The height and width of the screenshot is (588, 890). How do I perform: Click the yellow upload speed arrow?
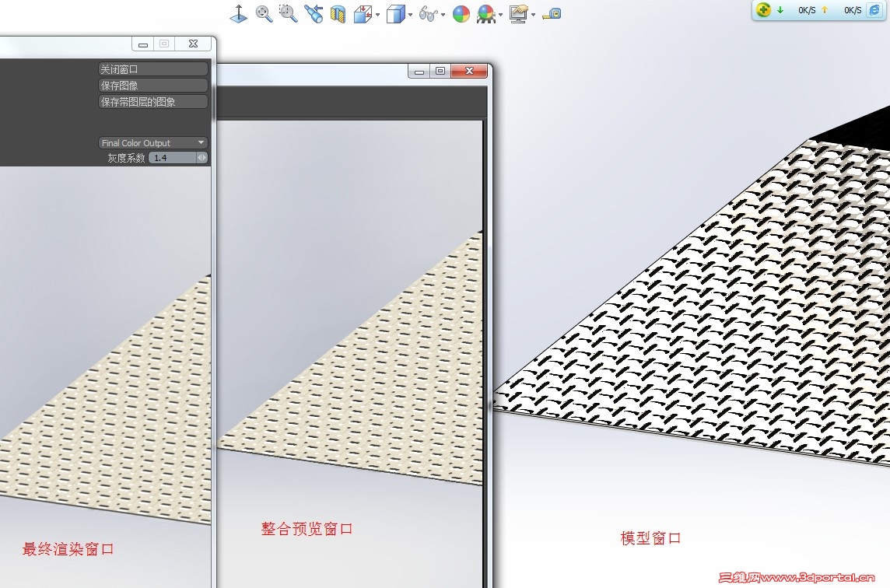(x=825, y=9)
